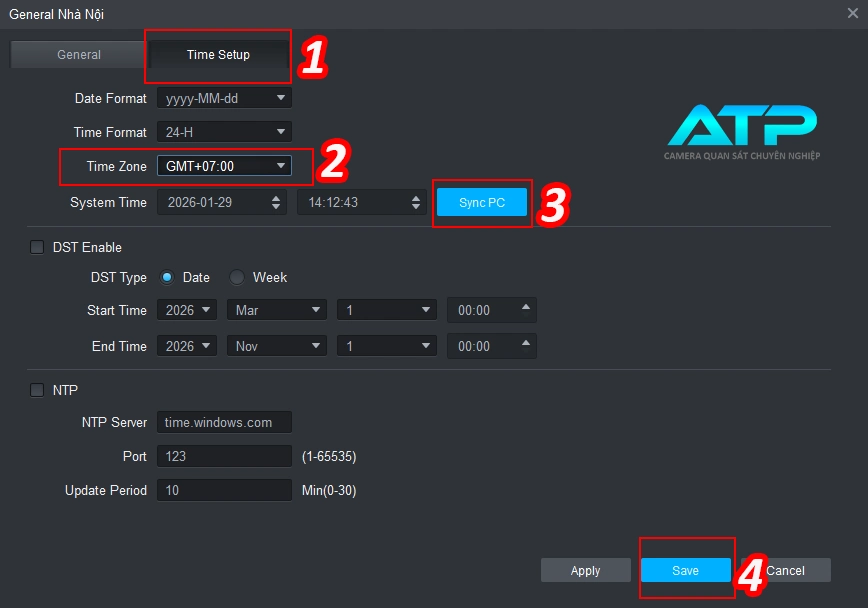Close the General Nhà Nội dialog
The width and height of the screenshot is (868, 608).
click(852, 13)
